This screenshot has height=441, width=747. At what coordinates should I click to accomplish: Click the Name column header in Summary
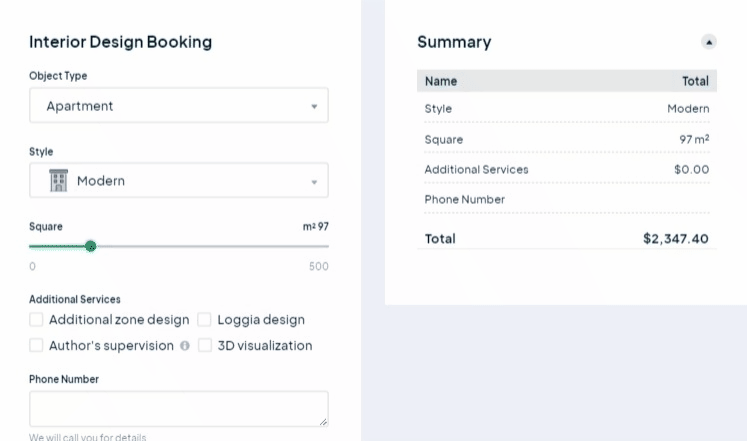point(441,81)
